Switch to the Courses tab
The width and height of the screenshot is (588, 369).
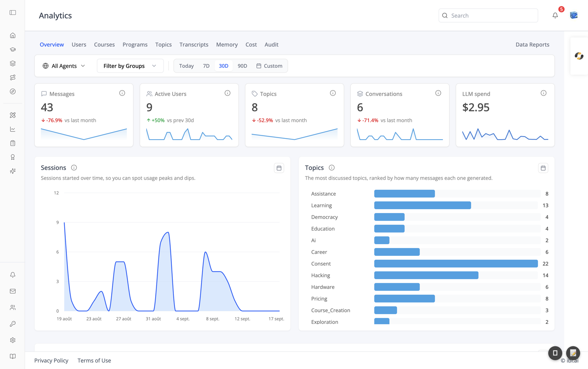click(104, 44)
